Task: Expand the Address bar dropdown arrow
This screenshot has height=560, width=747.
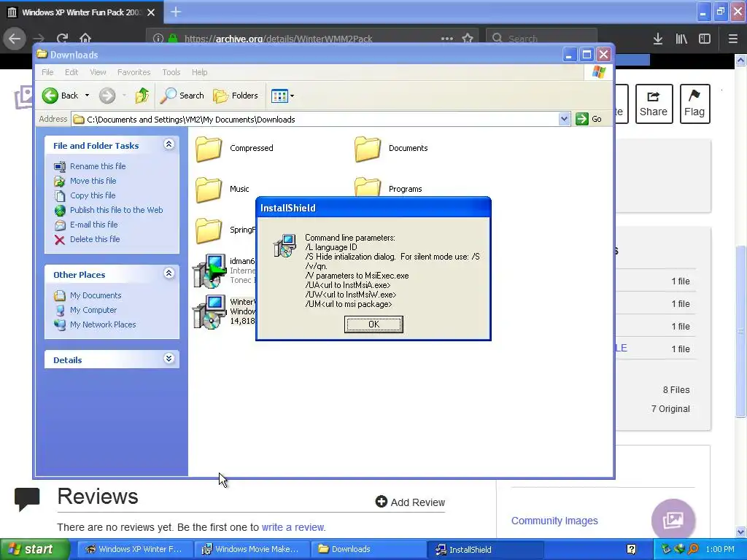Action: point(564,119)
